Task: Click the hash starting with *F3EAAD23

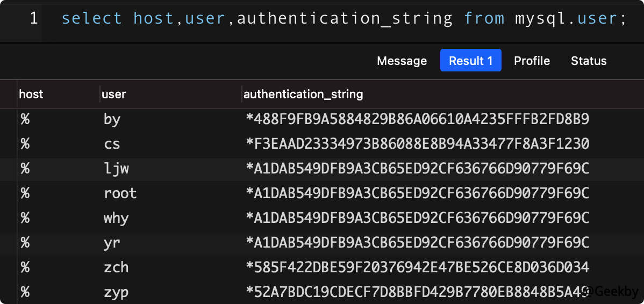Action: (418, 143)
